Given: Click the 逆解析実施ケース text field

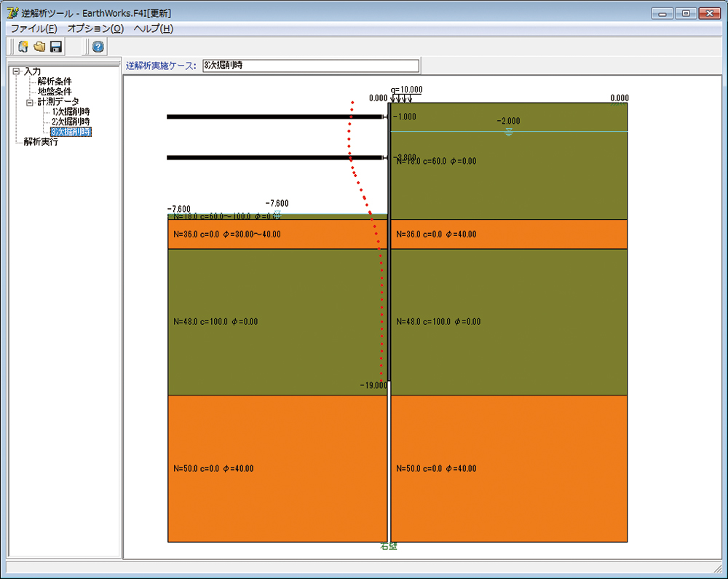Looking at the screenshot, I should [x=309, y=66].
